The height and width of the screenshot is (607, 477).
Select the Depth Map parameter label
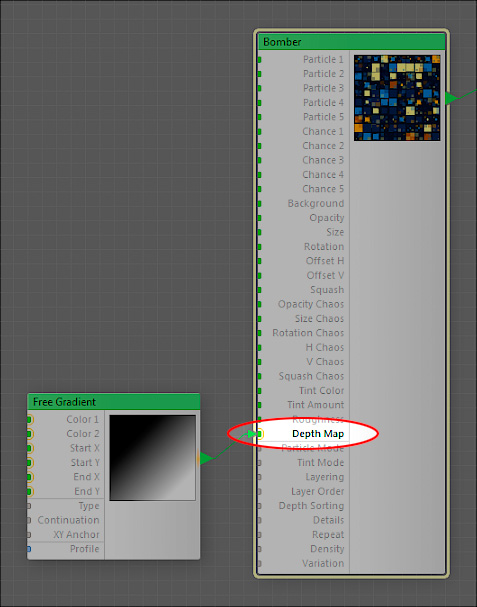[x=318, y=434]
